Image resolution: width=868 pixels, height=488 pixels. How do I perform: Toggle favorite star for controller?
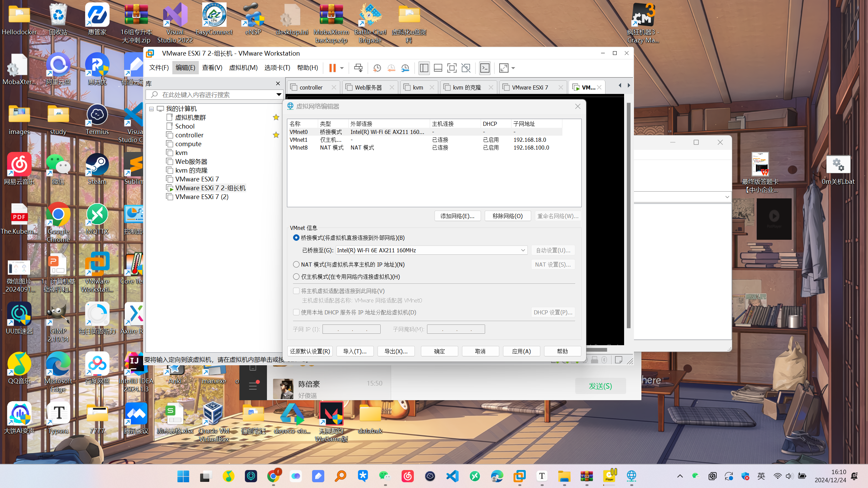[x=276, y=135]
